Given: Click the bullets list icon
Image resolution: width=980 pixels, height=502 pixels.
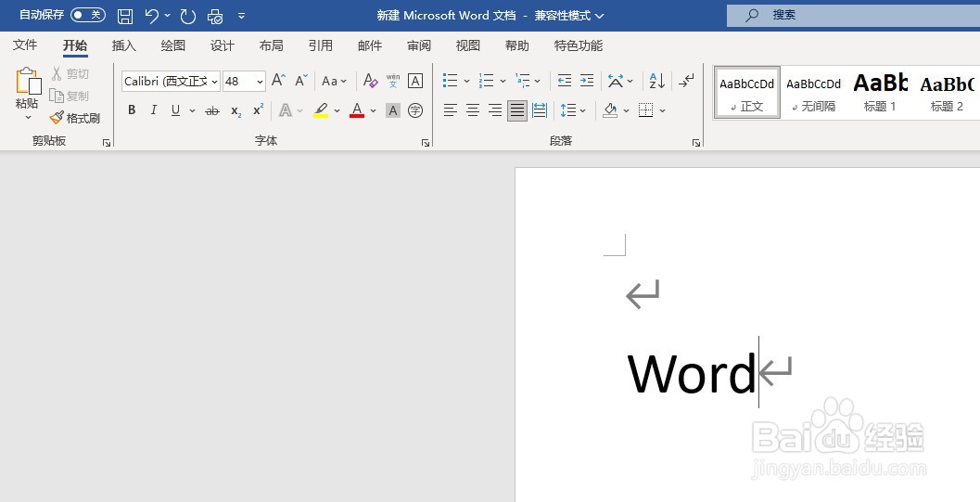Looking at the screenshot, I should (x=450, y=80).
